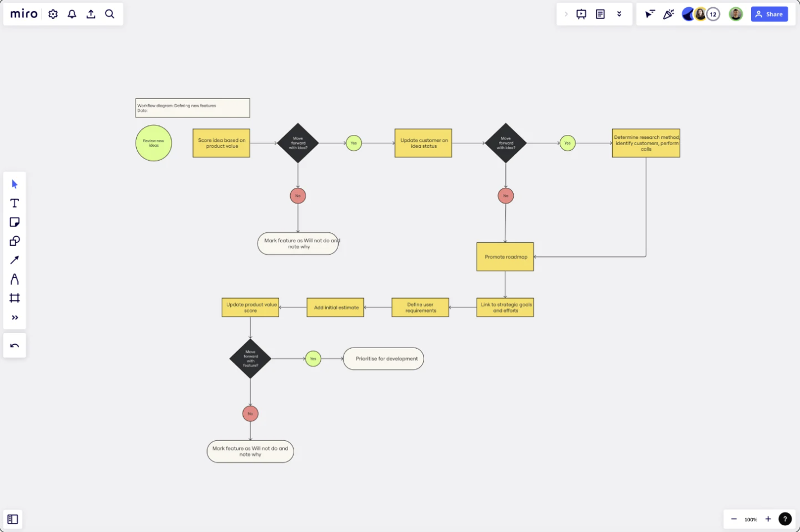Toggle the frames panel at bottom left
800x532 pixels.
[13, 519]
